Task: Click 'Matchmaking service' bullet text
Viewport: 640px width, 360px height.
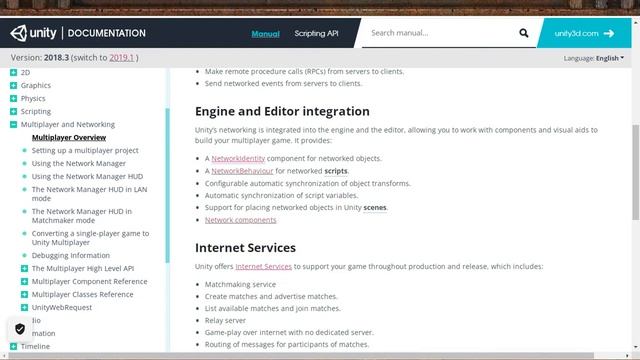Action: tap(240, 284)
